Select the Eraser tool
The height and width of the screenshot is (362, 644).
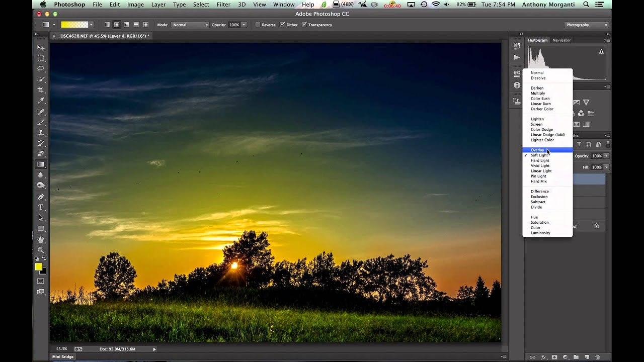click(x=41, y=154)
